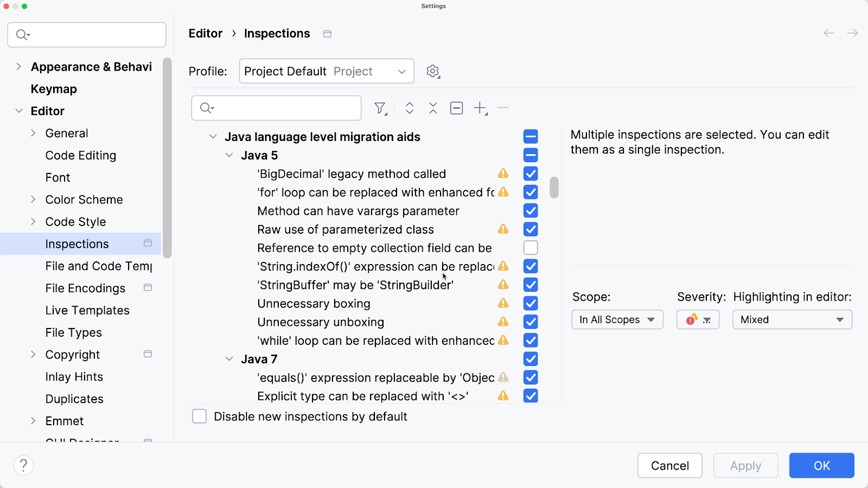Click the Expand All toolbar icon
Image resolution: width=868 pixels, height=488 pixels.
(410, 108)
